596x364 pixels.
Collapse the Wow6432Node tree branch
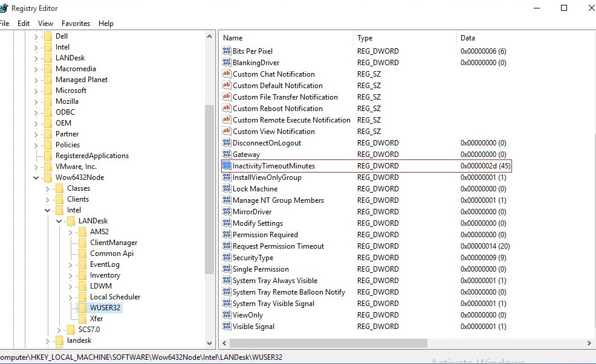36,177
